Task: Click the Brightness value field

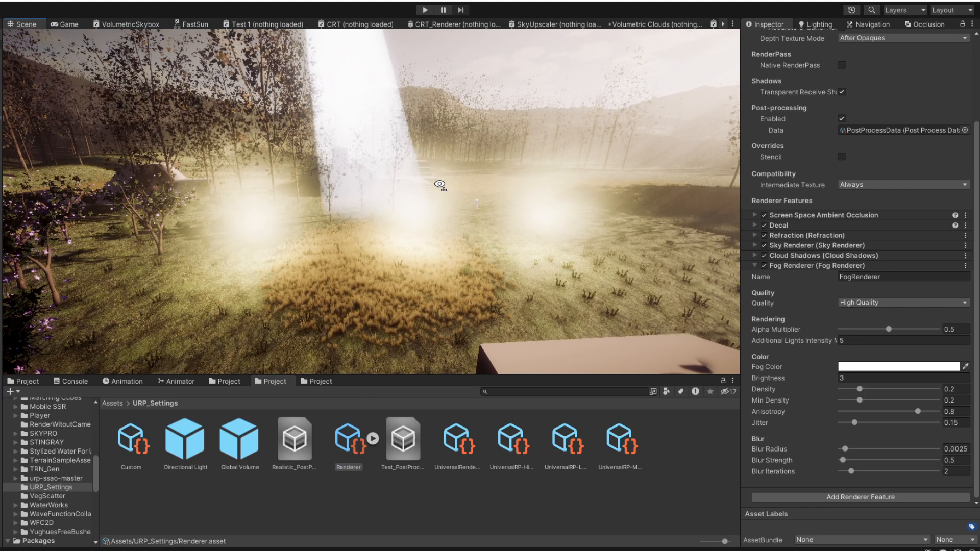Action: coord(903,378)
